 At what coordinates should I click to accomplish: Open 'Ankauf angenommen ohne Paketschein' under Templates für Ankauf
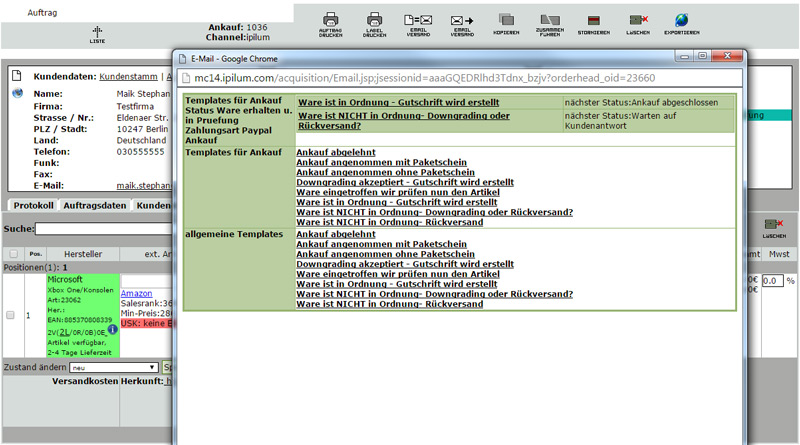pos(385,172)
